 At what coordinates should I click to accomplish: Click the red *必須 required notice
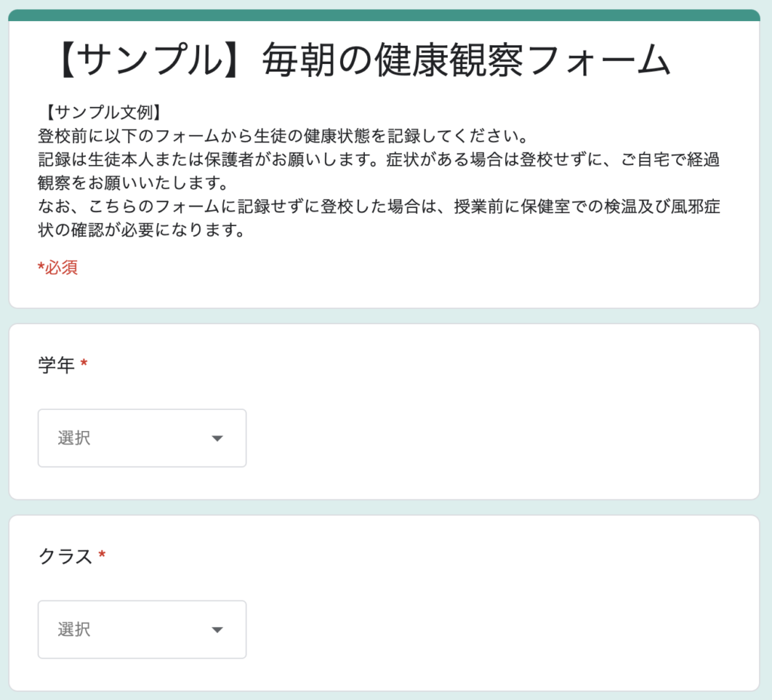[57, 267]
